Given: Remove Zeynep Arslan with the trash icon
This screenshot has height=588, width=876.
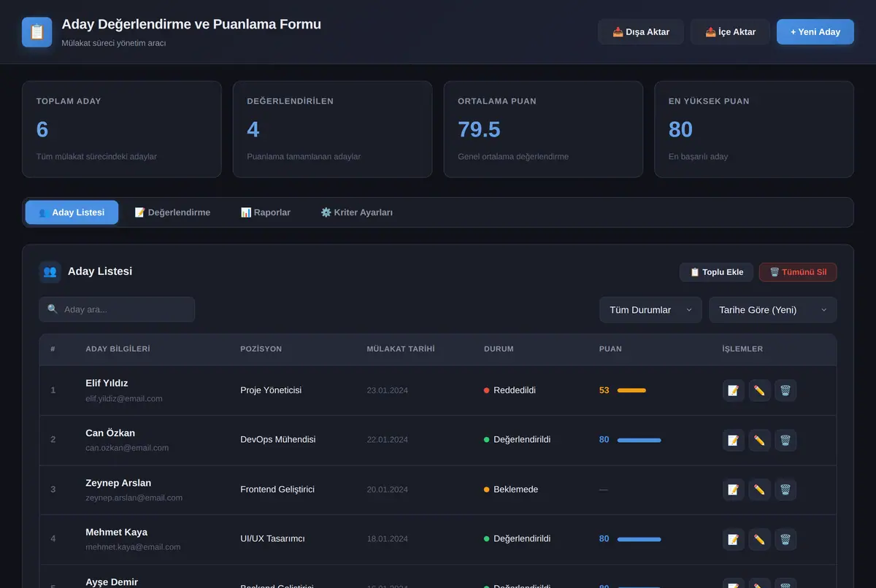Looking at the screenshot, I should pos(785,490).
